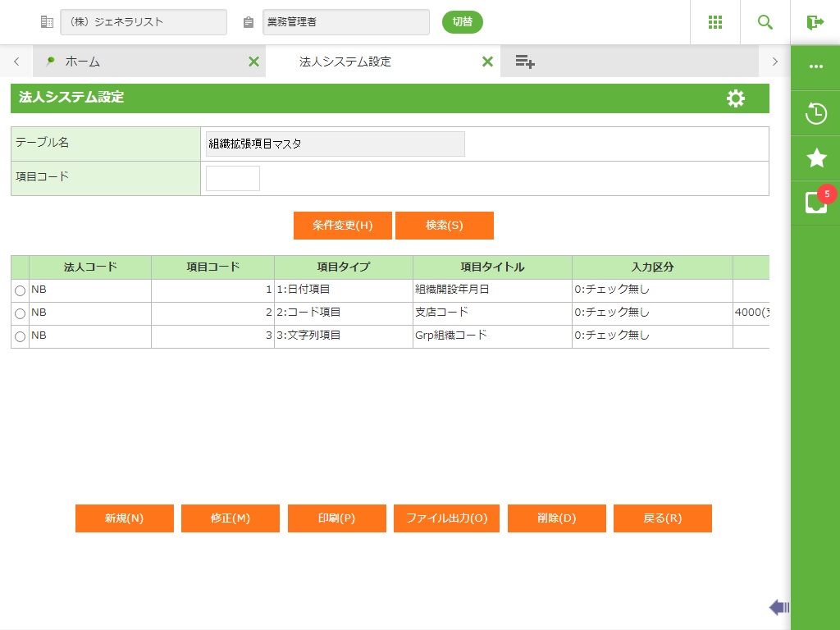Click the magnifier search icon in header

(765, 22)
